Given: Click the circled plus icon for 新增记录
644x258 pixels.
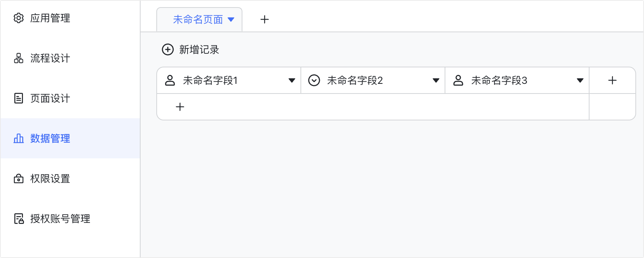Looking at the screenshot, I should pos(168,49).
